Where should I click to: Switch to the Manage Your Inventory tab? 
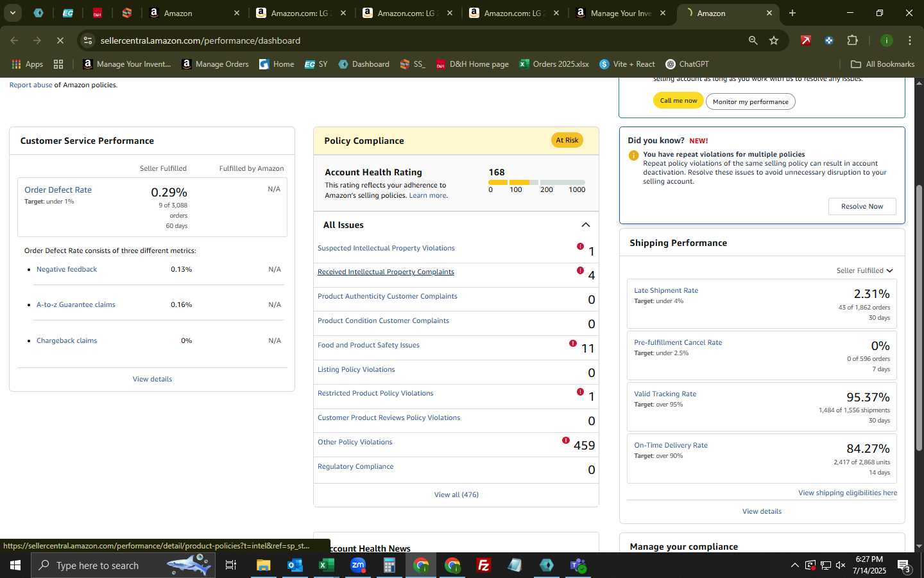622,13
